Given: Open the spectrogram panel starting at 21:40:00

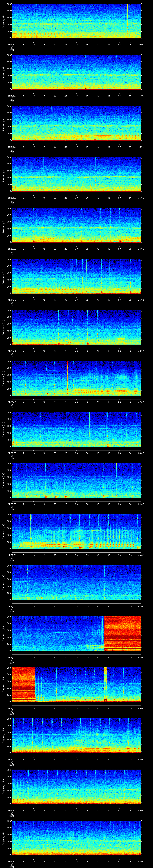Looking at the screenshot, I should click(x=77, y=583).
